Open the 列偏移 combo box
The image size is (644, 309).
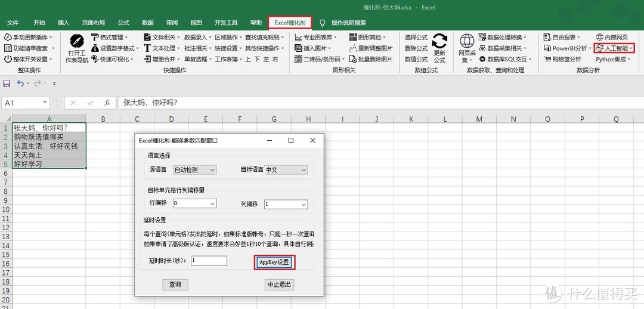click(303, 204)
